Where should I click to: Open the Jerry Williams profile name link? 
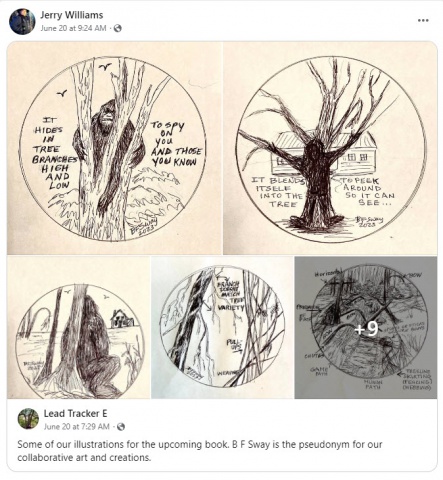coord(72,15)
